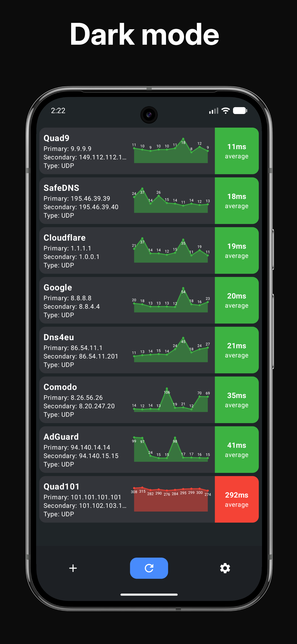This screenshot has height=644, width=297.
Task: Tap the 20ms average box for Google
Action: click(x=236, y=300)
